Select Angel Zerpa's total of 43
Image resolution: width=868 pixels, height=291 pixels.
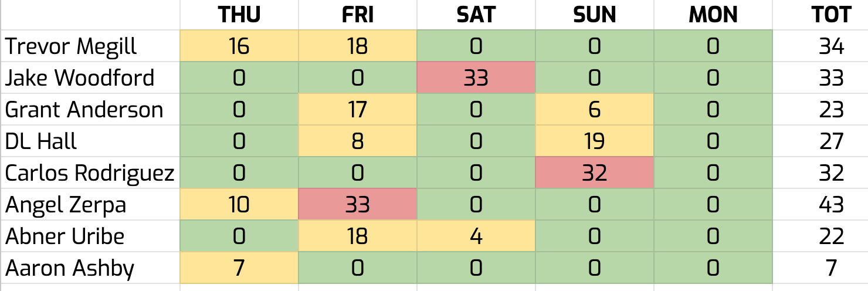point(831,205)
